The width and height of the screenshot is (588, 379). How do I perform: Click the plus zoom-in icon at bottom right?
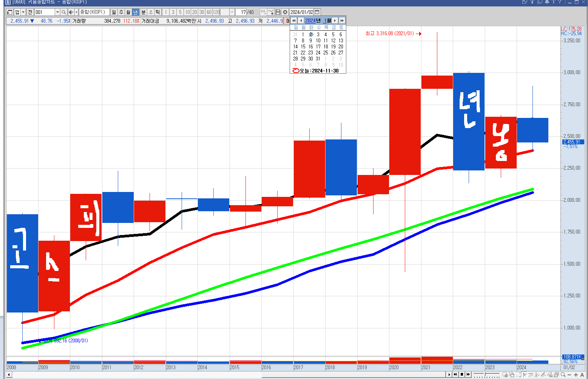coord(576,374)
